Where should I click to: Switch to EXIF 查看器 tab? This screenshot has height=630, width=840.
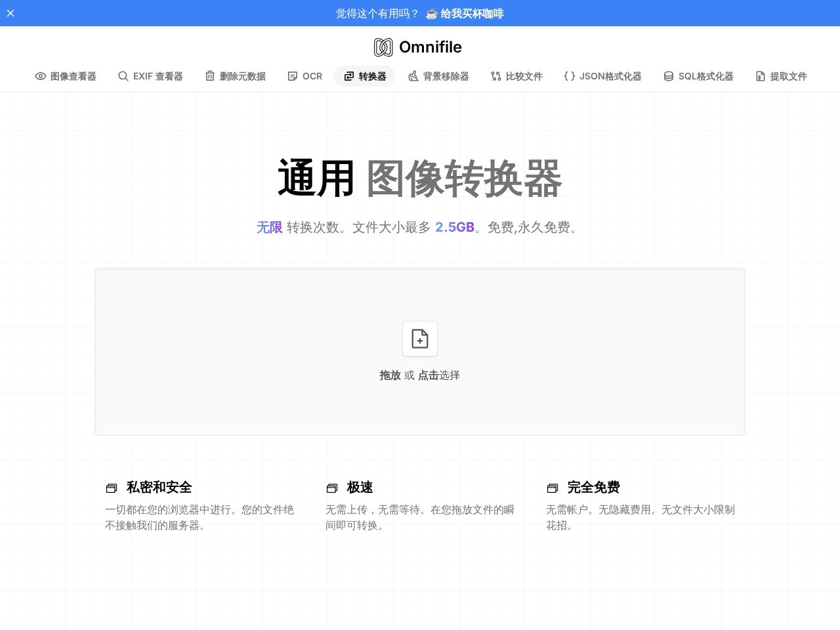(150, 76)
